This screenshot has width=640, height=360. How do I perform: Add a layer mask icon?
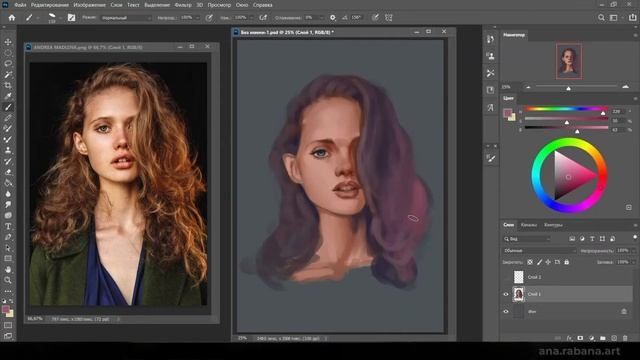(x=580, y=338)
